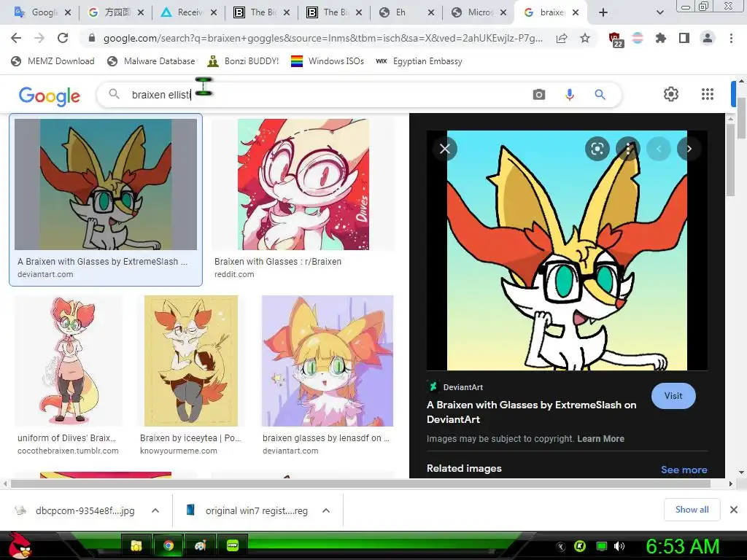Open A Braixen with Glasses DeviantArt title
The width and height of the screenshot is (747, 560).
point(531,412)
